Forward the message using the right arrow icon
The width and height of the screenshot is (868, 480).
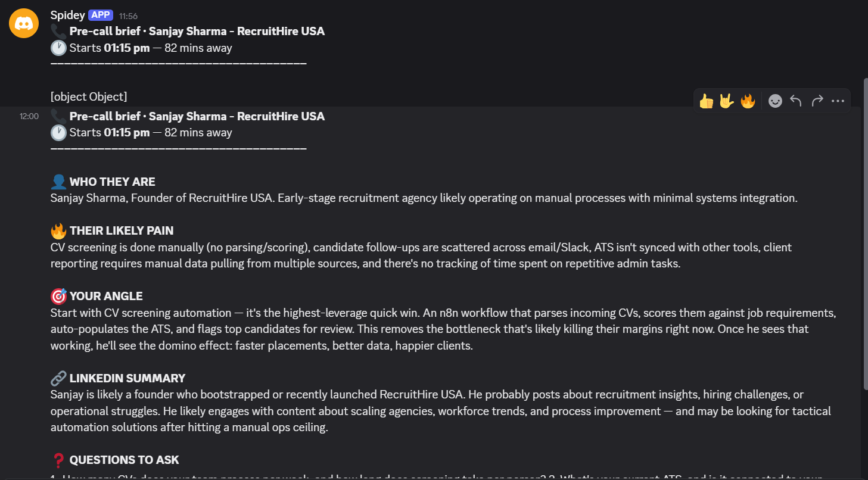coord(817,101)
